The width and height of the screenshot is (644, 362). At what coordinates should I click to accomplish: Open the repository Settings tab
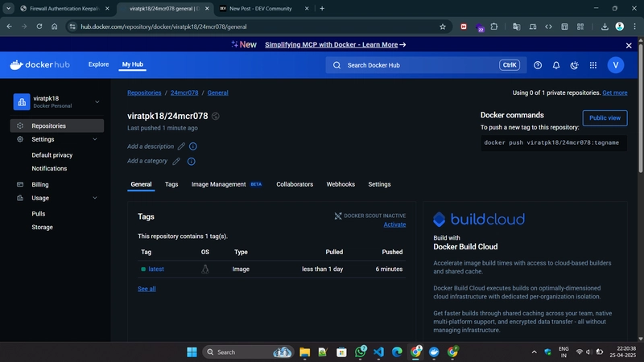pos(379,184)
